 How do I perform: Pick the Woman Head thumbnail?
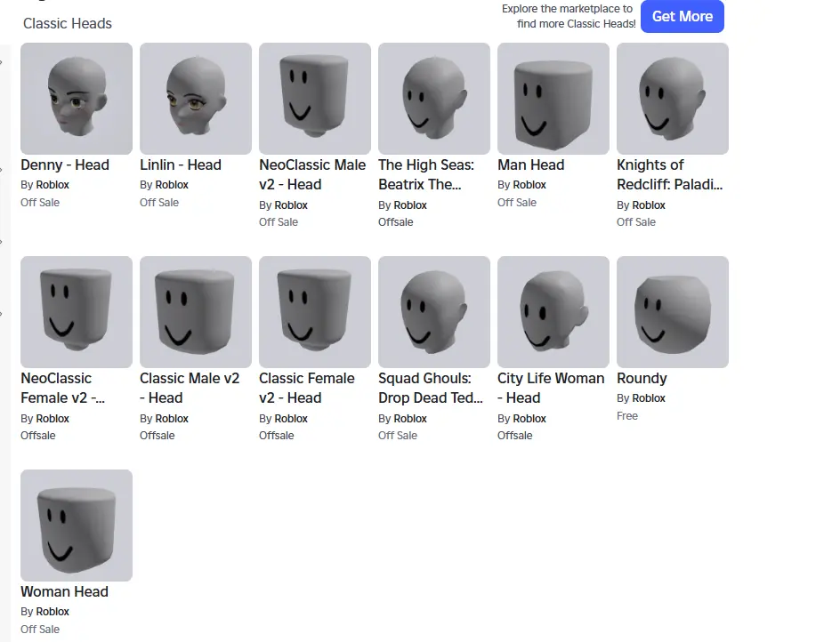tap(77, 526)
